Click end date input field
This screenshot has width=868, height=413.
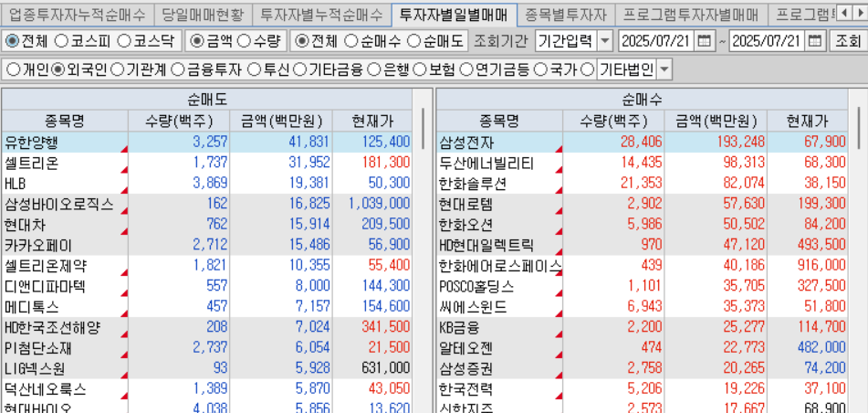point(769,41)
